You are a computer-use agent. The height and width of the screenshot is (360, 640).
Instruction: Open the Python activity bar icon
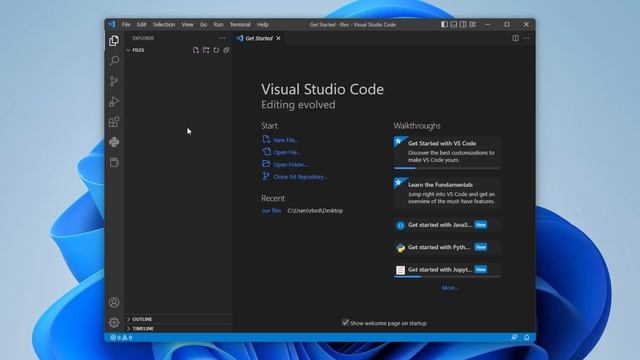(x=114, y=142)
